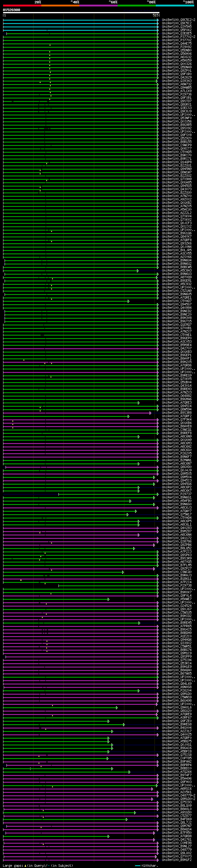Click label UniRef100_Q8GVD0

(x=177, y=467)
